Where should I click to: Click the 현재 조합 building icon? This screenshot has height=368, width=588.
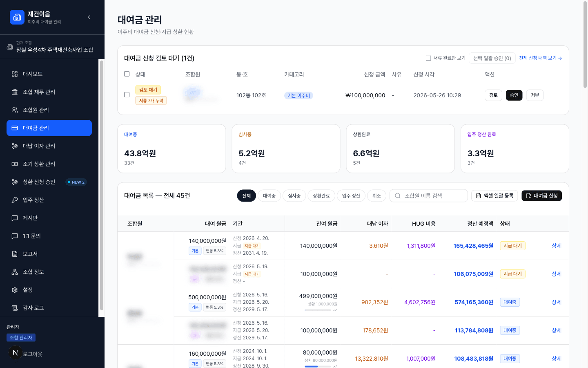click(x=10, y=47)
